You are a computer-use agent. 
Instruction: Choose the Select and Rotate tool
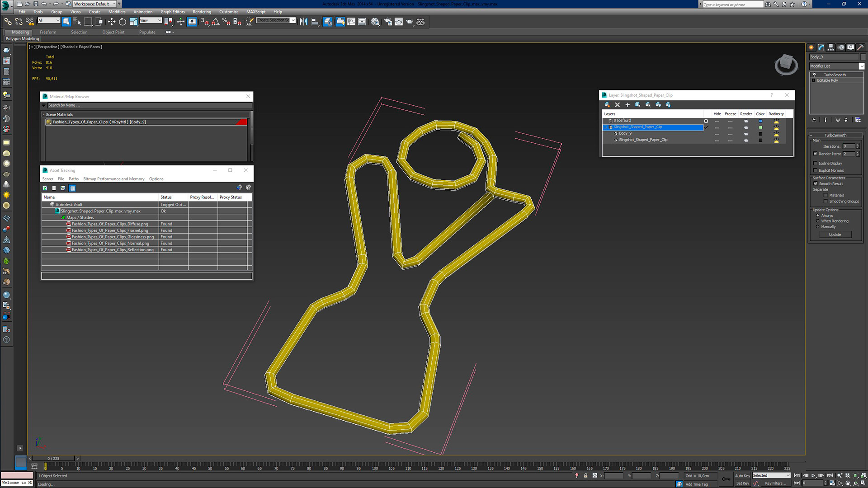(123, 21)
